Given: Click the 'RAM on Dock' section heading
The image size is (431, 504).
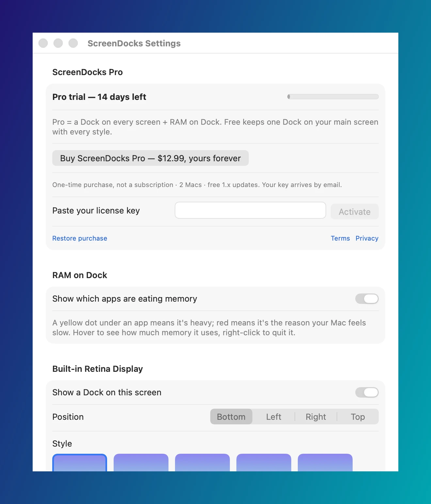Looking at the screenshot, I should pyautogui.click(x=80, y=275).
